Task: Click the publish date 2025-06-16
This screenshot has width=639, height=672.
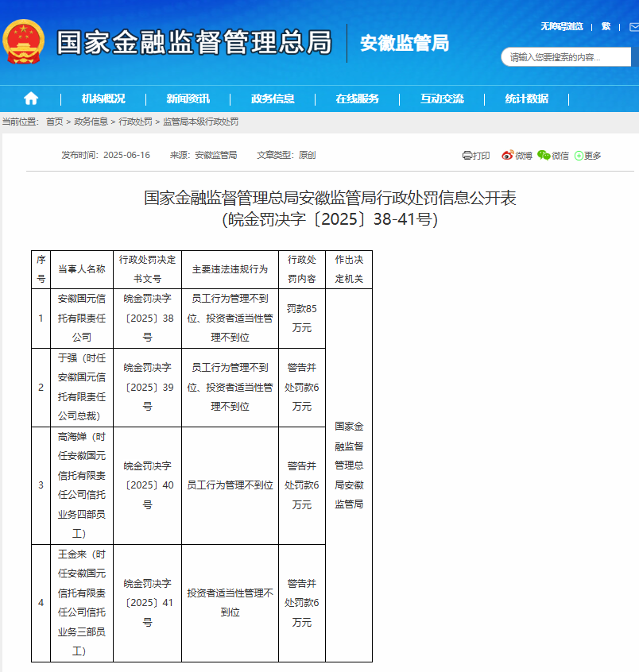Action: pyautogui.click(x=127, y=155)
